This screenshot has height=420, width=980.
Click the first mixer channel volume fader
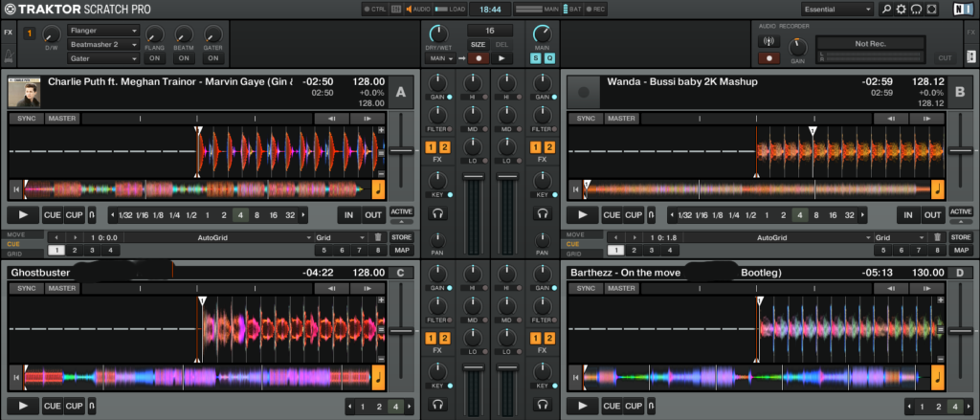[x=473, y=178]
